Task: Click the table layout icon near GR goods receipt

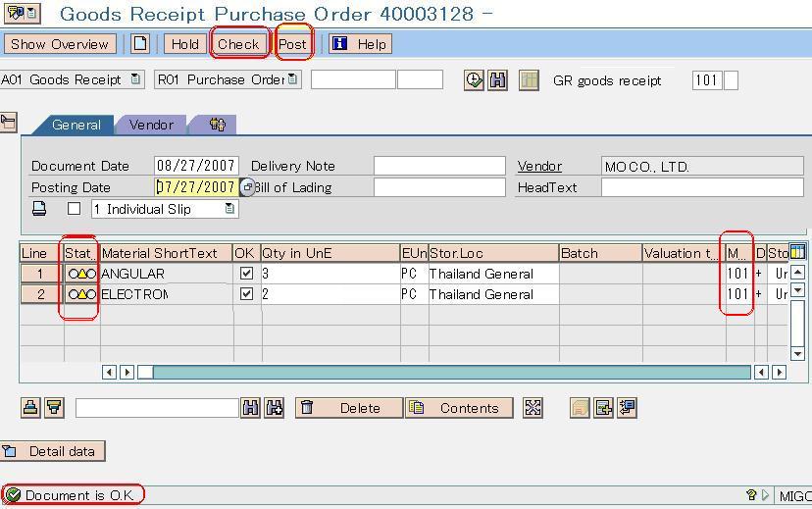Action: [530, 80]
